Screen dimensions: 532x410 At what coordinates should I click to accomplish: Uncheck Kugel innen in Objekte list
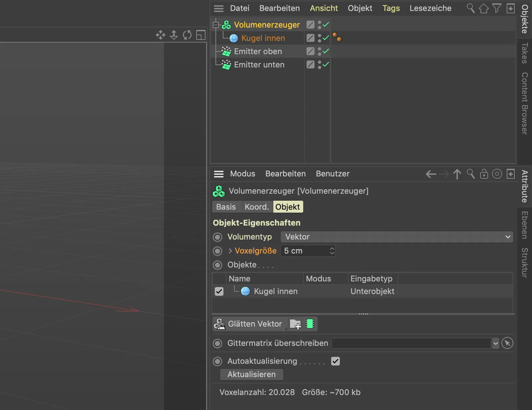click(219, 291)
